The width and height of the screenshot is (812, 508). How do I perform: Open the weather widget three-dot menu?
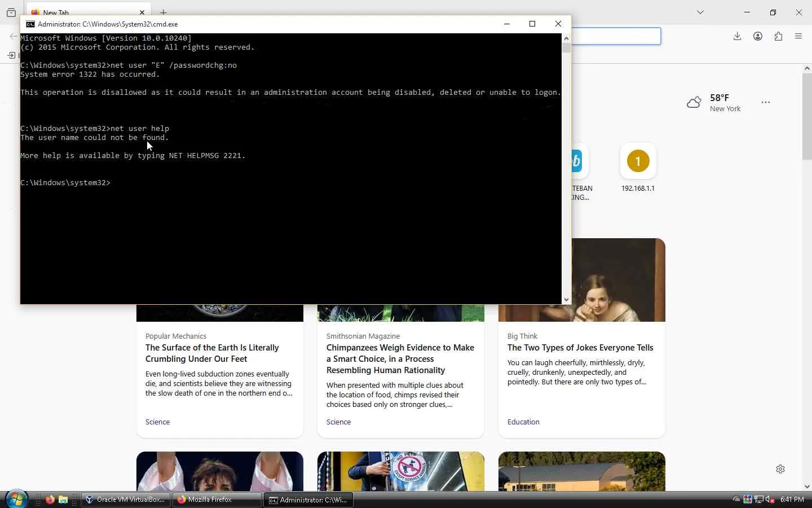coord(766,102)
